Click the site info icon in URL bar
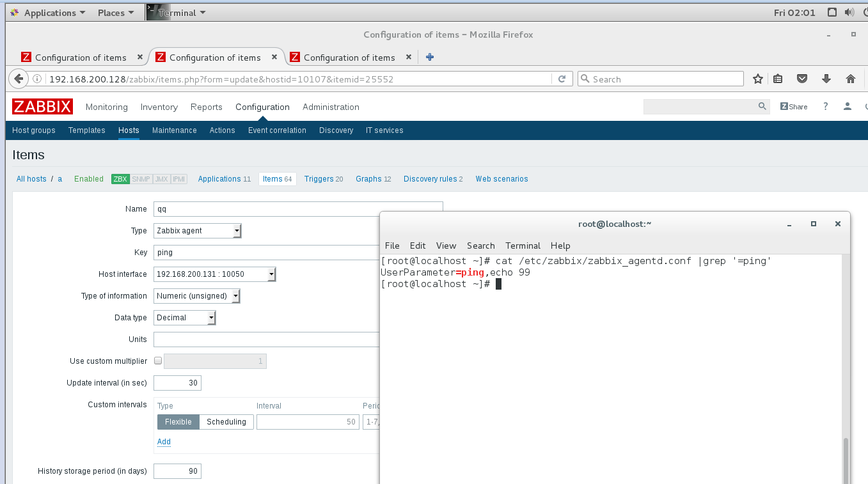The image size is (868, 484). tap(37, 79)
